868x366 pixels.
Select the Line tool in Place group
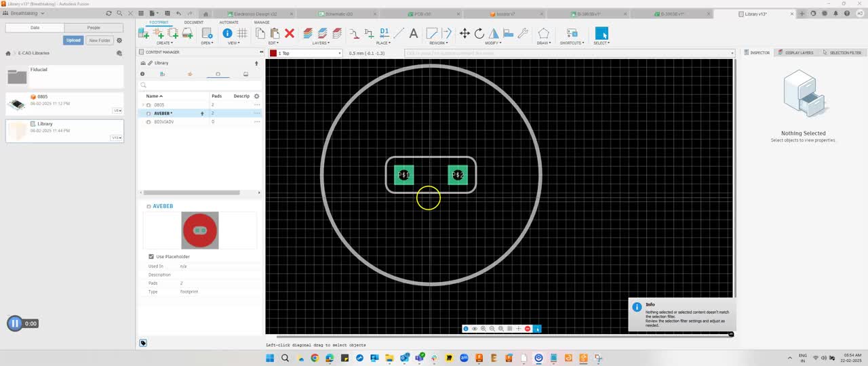tap(399, 33)
